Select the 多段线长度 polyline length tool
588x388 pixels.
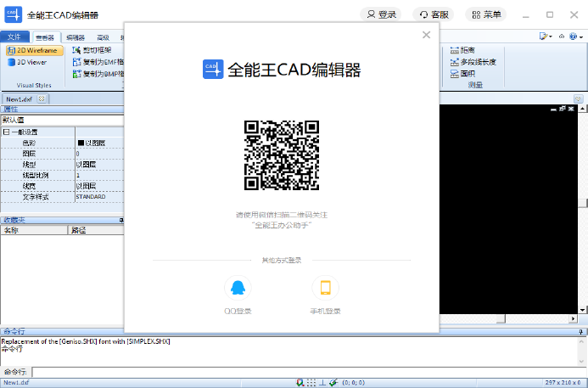[477, 62]
